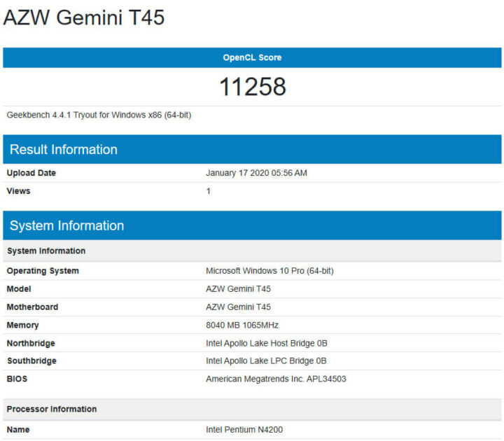
Task: Click the Intel Apollo Lake Host Bridge value
Action: pyautogui.click(x=267, y=344)
